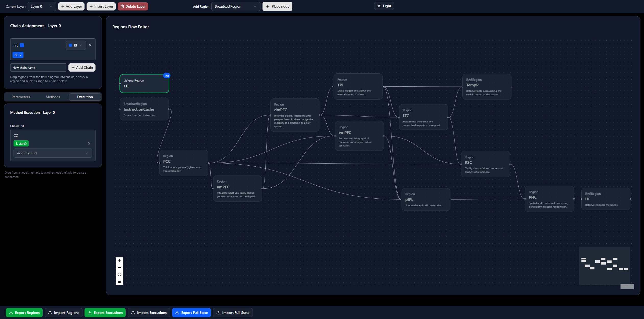Click the right pip of PCC node
The width and height of the screenshot is (644, 319).
coord(208,163)
